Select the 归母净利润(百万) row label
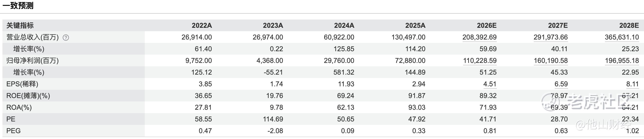The image size is (644, 139). point(32,61)
